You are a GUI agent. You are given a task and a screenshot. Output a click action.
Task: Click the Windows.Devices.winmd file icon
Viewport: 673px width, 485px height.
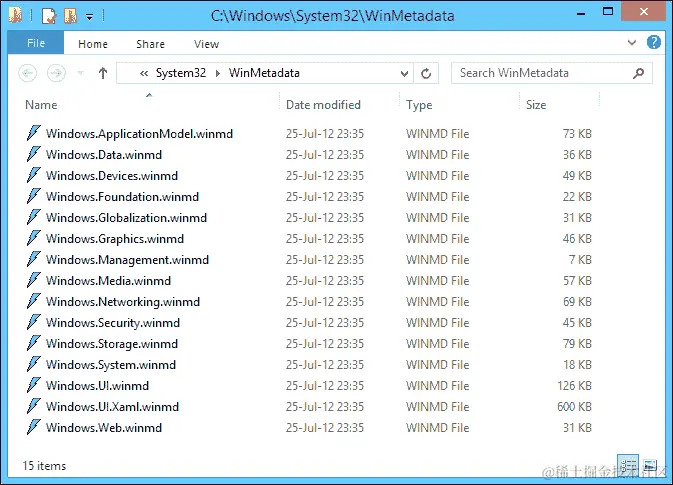coord(34,176)
